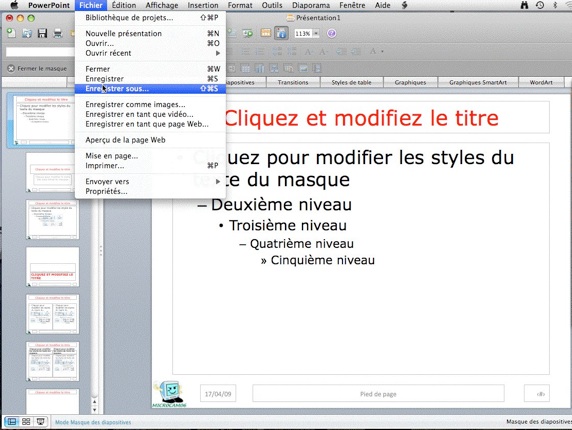Image resolution: width=572 pixels, height=430 pixels.
Task: Click the Pied de page footer placeholder
Action: pos(378,394)
